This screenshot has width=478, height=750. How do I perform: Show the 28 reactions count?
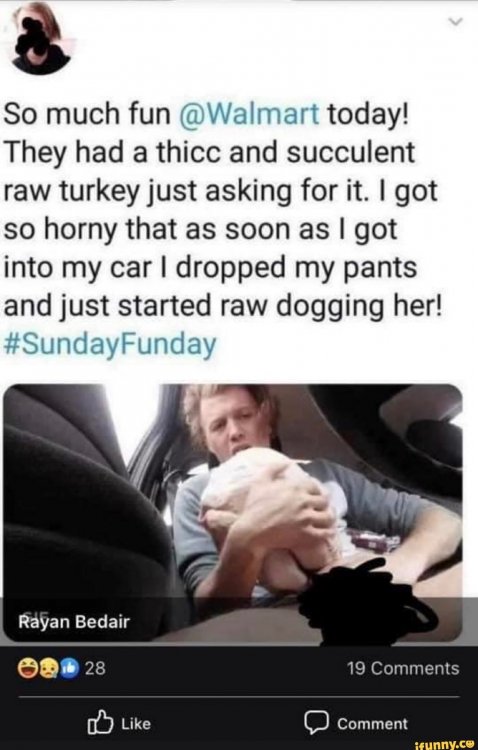(x=95, y=668)
